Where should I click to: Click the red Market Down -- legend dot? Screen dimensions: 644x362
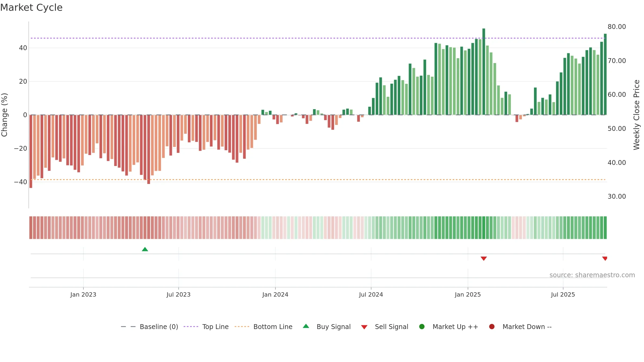tap(492, 326)
